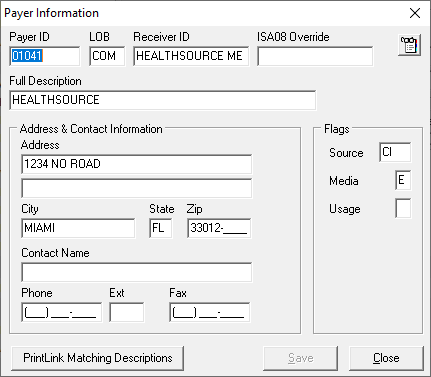Edit the Source flag field

tap(395, 152)
